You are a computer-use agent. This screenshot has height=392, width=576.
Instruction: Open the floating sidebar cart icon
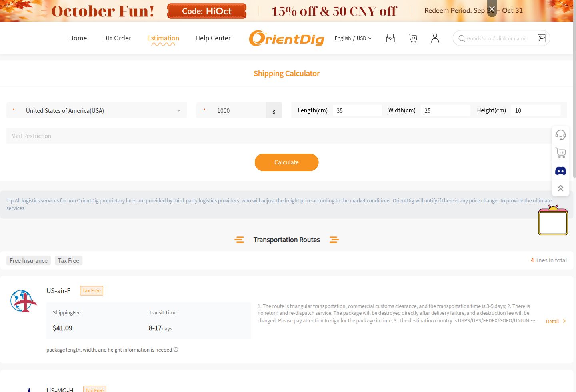pos(561,152)
